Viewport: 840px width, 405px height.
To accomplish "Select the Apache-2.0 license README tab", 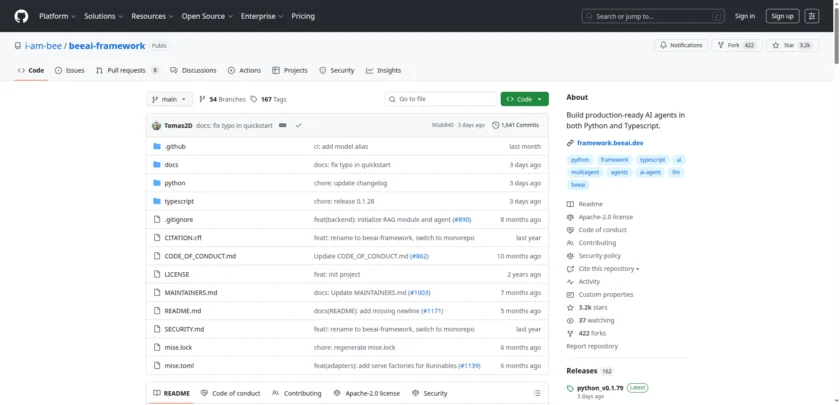I will 367,393.
